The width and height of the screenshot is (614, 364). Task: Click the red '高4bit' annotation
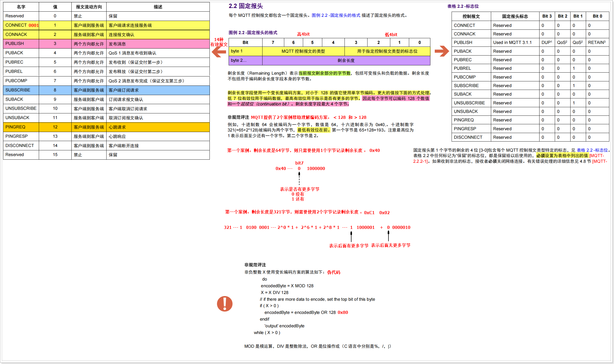(303, 34)
